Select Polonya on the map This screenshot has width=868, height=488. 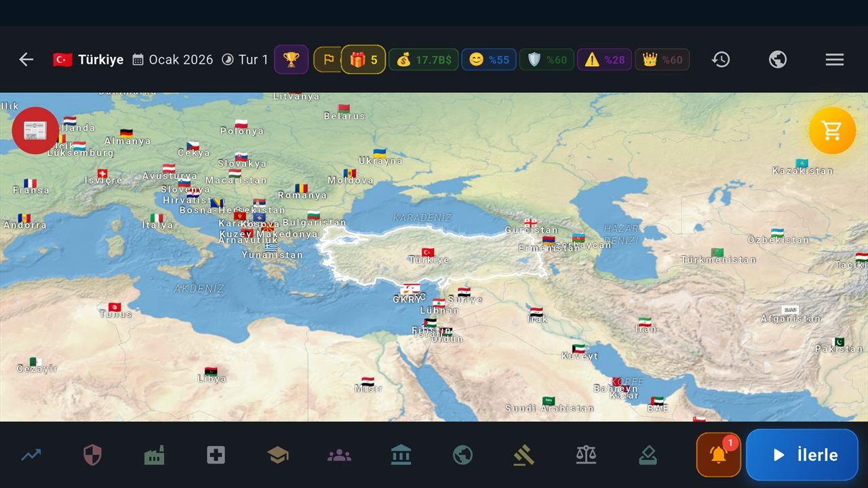click(x=241, y=127)
